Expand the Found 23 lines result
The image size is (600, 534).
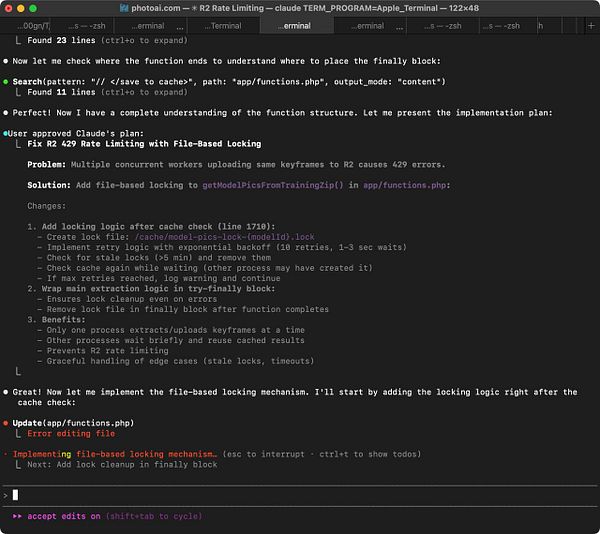107,40
